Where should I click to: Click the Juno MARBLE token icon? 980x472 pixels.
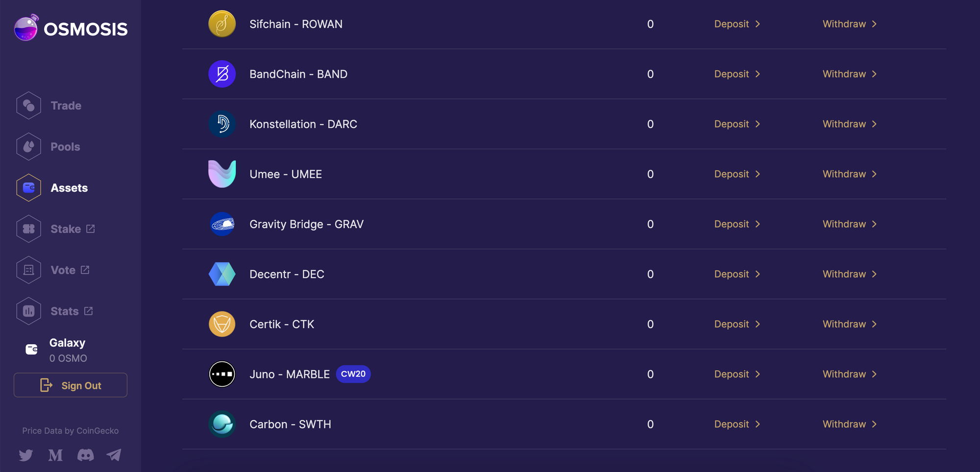(222, 374)
